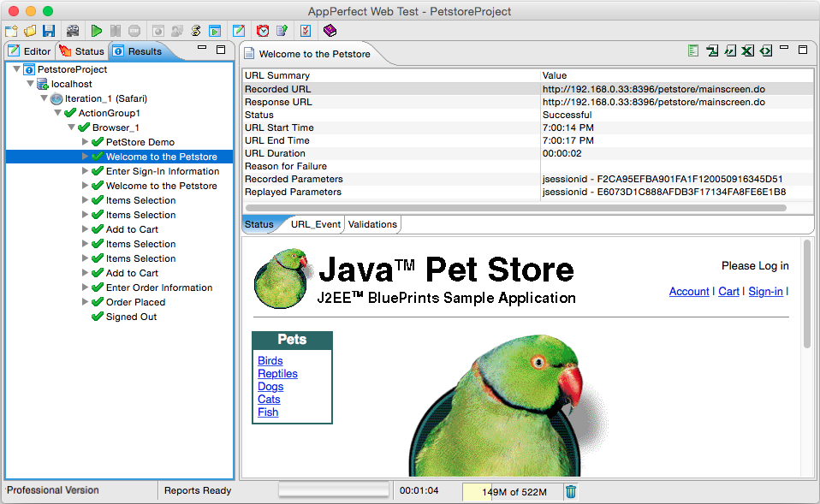Image resolution: width=820 pixels, height=504 pixels.
Task: Open the URL_Event tab
Action: point(315,224)
